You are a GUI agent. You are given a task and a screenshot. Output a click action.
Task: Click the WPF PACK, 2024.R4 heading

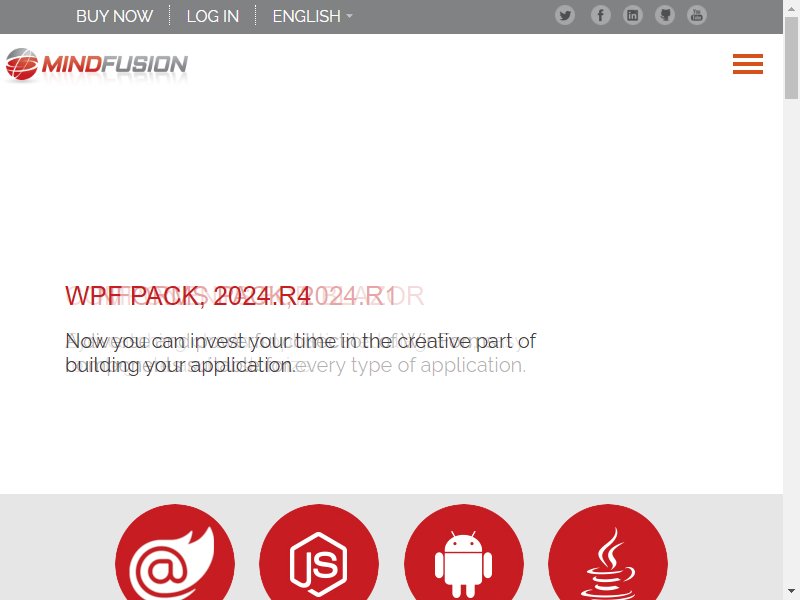tap(188, 296)
